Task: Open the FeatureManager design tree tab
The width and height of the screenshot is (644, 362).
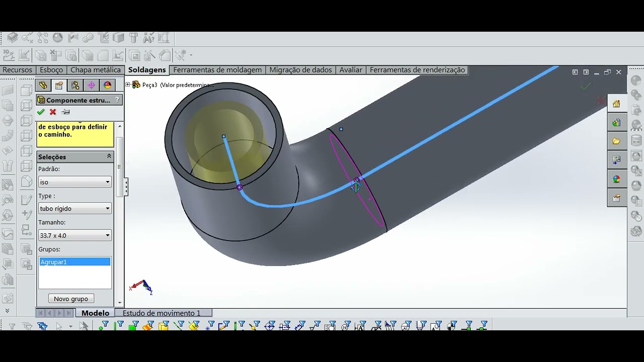Action: (43, 85)
